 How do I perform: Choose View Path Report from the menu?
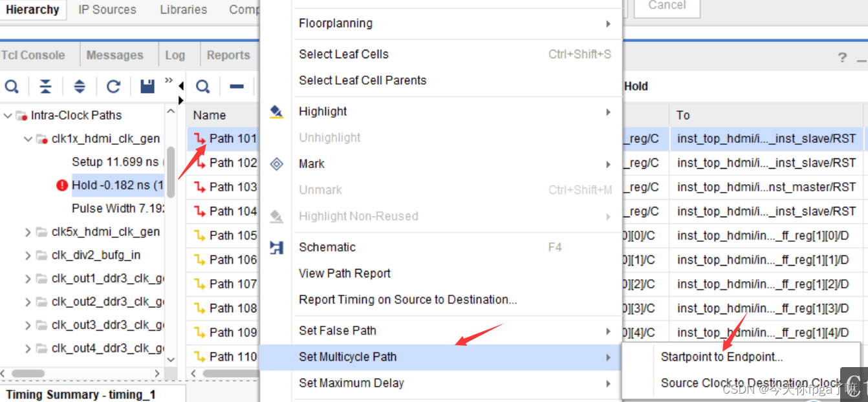pyautogui.click(x=344, y=273)
